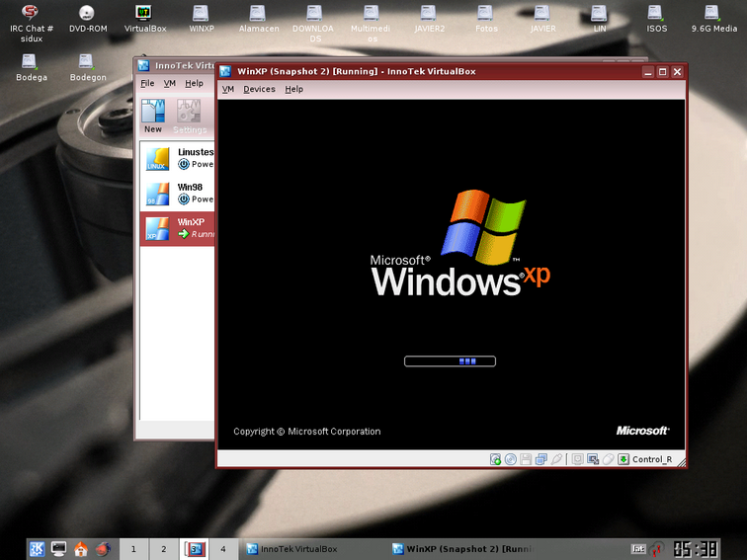This screenshot has width=747, height=560.
Task: Open Help menu in VirtualBox manager window
Action: click(x=194, y=83)
